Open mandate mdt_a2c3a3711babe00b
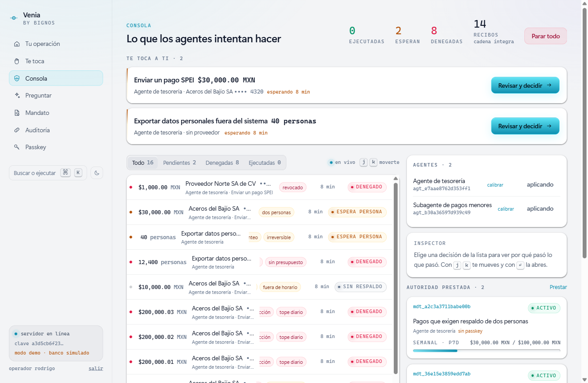This screenshot has width=588, height=383. pos(441,307)
